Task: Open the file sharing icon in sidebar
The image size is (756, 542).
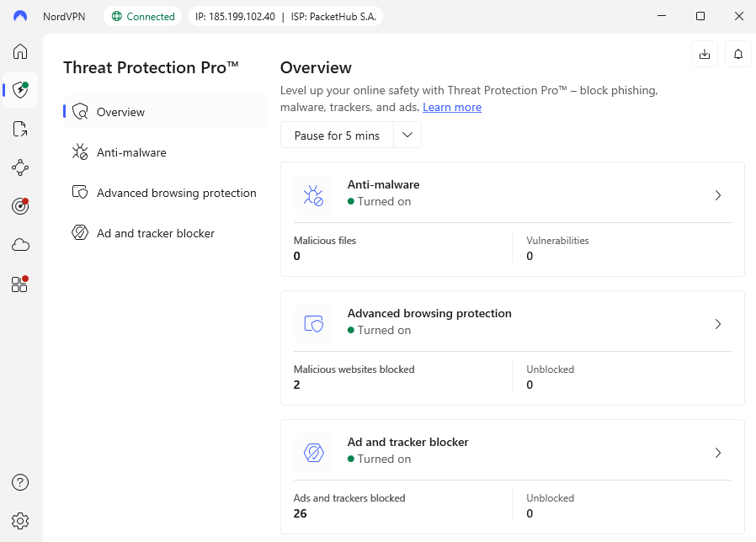Action: pyautogui.click(x=20, y=129)
